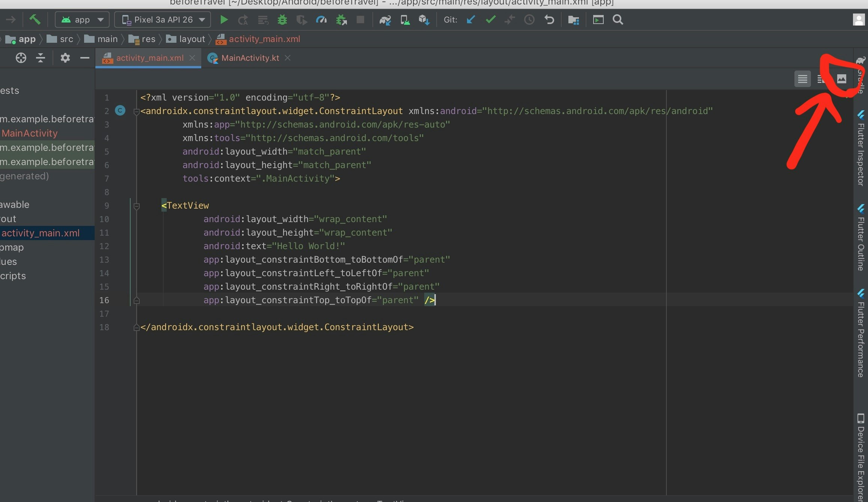Screen dimensions: 868x502
Task: Switch editor to Split view mode
Action: (821, 79)
